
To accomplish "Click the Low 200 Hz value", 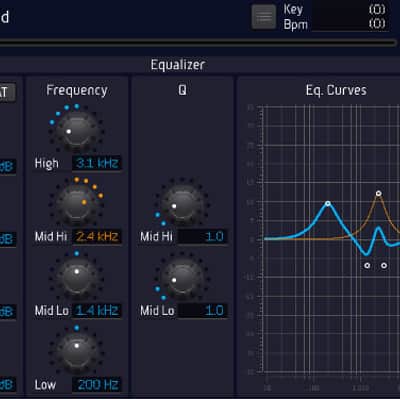I will click(97, 385).
